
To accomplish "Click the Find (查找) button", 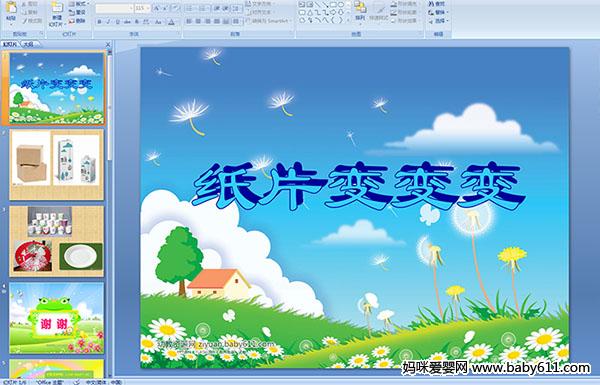I will pos(437,3).
